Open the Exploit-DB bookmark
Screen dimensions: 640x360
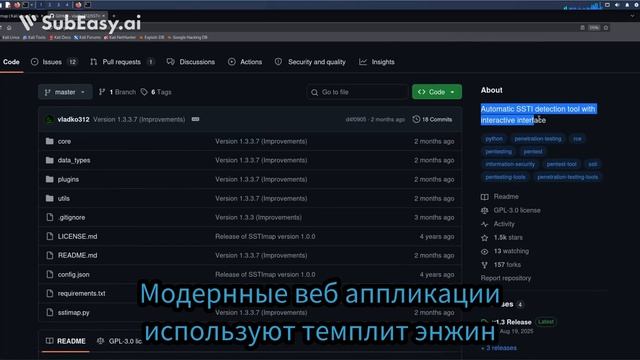(x=152, y=37)
